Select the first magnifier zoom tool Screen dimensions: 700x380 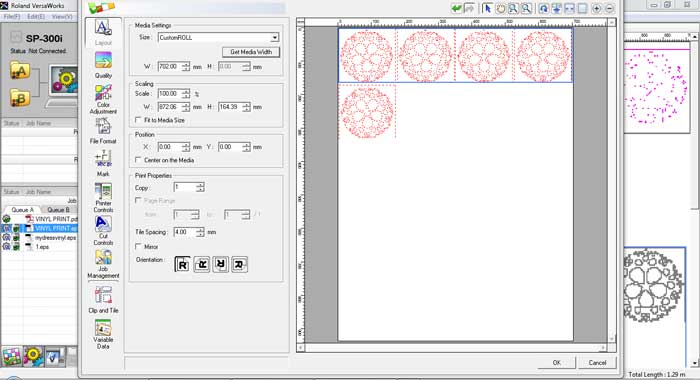pyautogui.click(x=513, y=8)
